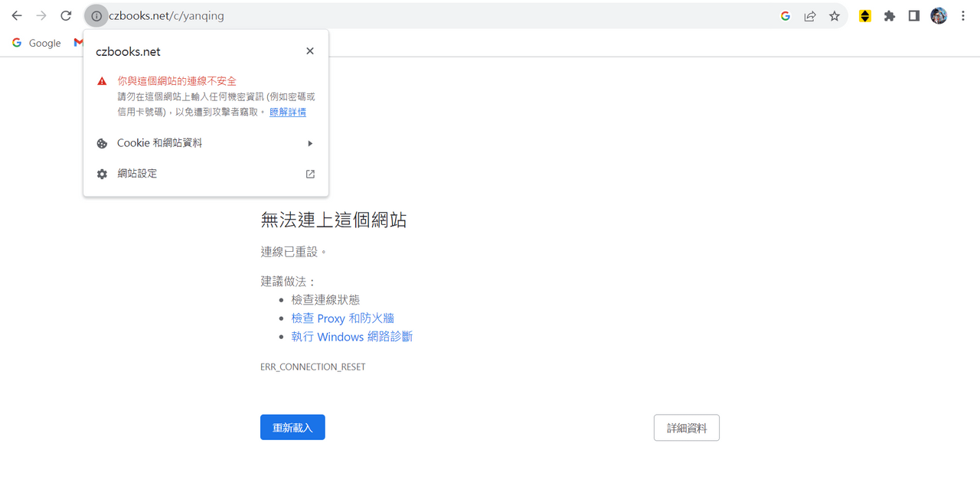980x486 pixels.
Task: Click the cookie icon
Action: tap(102, 143)
